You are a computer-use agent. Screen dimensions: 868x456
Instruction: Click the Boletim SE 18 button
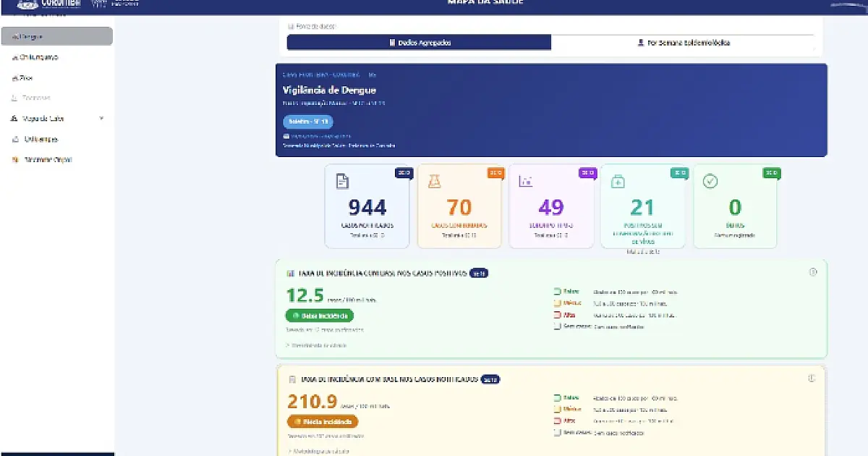point(309,122)
